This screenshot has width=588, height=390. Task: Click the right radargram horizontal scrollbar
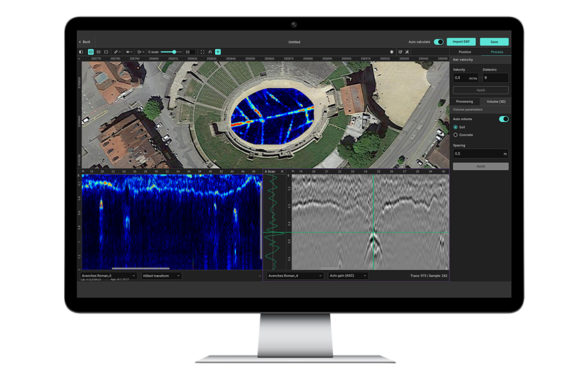click(x=330, y=268)
